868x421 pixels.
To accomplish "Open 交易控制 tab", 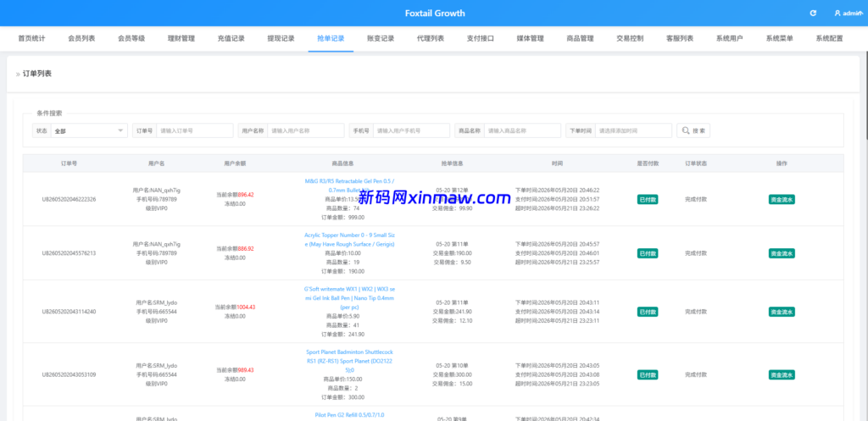I will point(630,39).
